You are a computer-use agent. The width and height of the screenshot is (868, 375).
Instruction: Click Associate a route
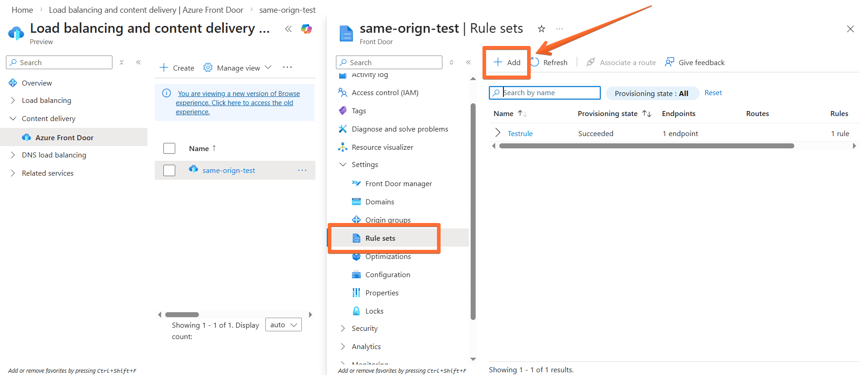621,62
